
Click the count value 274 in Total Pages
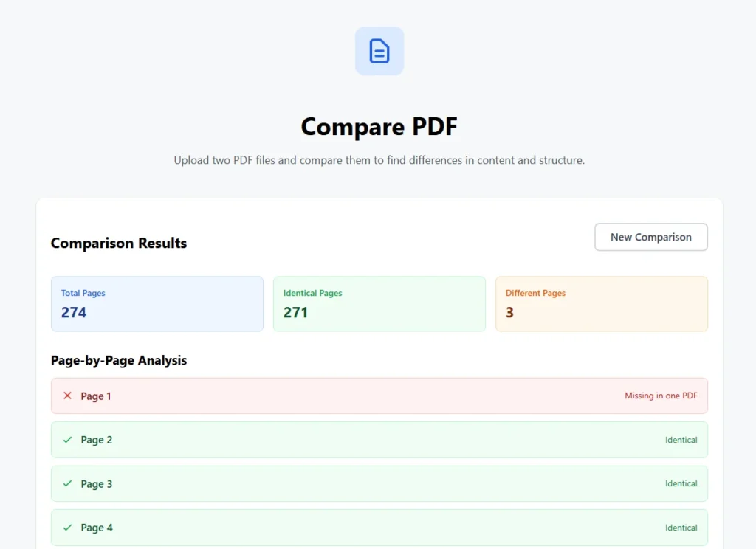click(x=74, y=312)
